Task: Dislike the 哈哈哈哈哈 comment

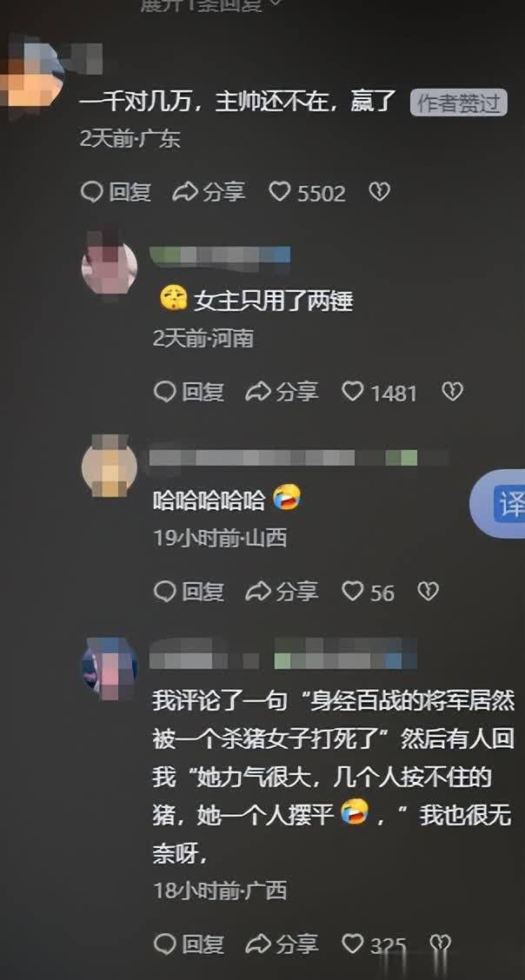Action: click(x=428, y=592)
